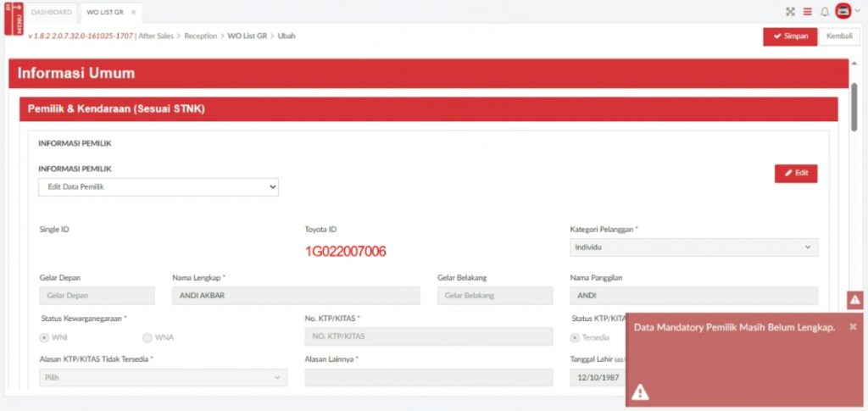This screenshot has width=868, height=411.
Task: Select the WNA citizenship radio button
Action: pos(148,337)
